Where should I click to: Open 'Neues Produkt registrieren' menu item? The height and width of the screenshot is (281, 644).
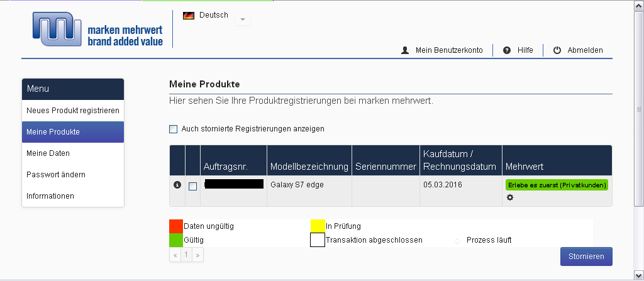tap(73, 111)
